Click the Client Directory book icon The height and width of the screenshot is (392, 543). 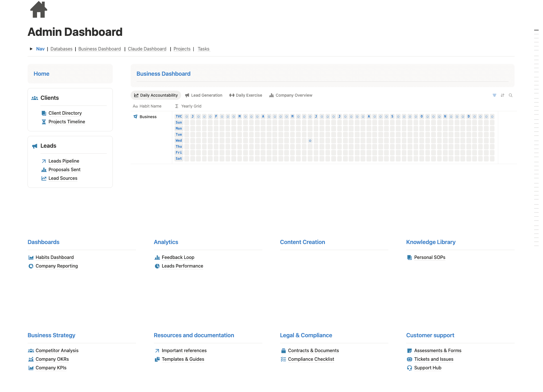[44, 113]
